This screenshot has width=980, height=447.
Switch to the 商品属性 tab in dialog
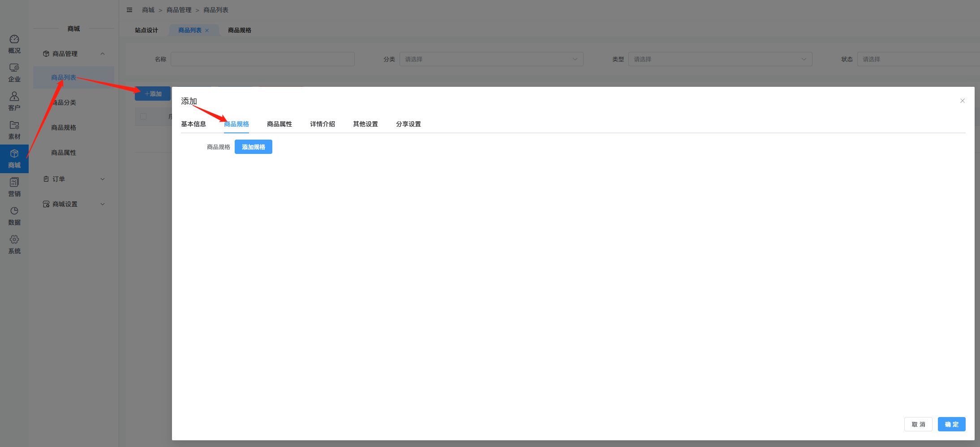tap(279, 124)
